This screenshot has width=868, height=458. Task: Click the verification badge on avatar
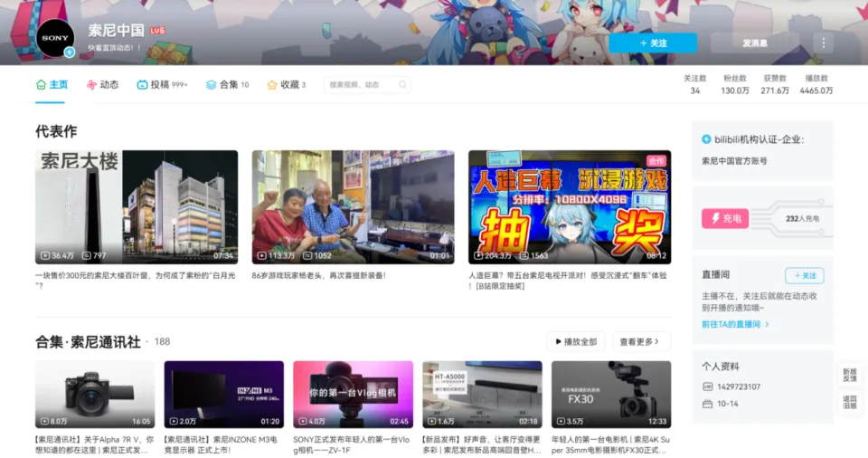[70, 52]
